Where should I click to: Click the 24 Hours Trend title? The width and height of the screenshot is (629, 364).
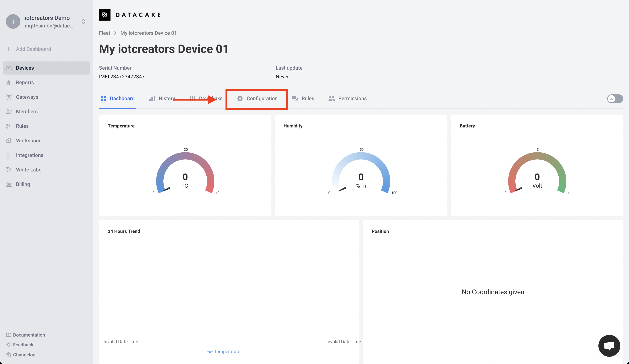coord(124,231)
